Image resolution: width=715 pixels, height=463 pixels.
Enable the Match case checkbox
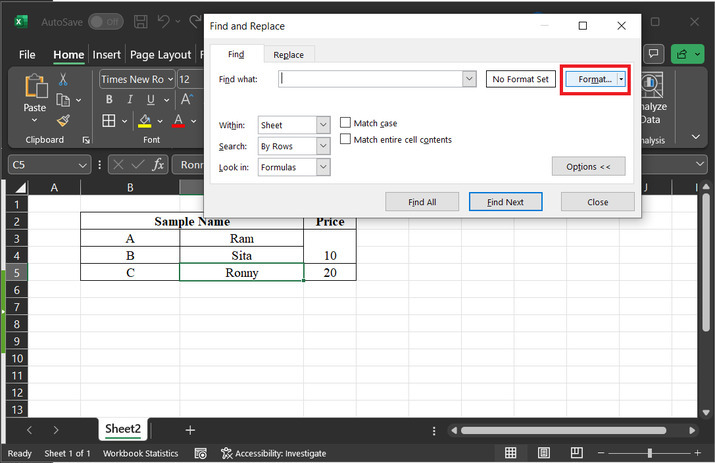point(345,123)
